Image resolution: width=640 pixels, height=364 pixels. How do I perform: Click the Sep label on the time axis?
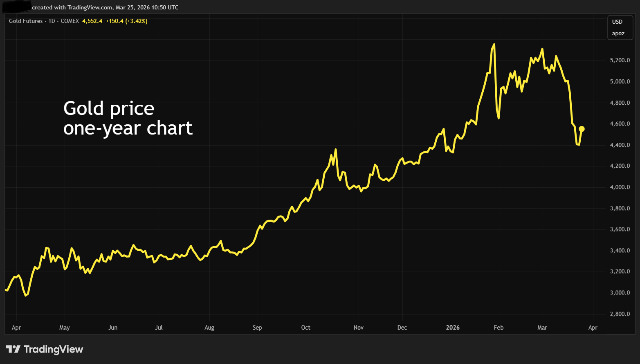[x=258, y=328]
